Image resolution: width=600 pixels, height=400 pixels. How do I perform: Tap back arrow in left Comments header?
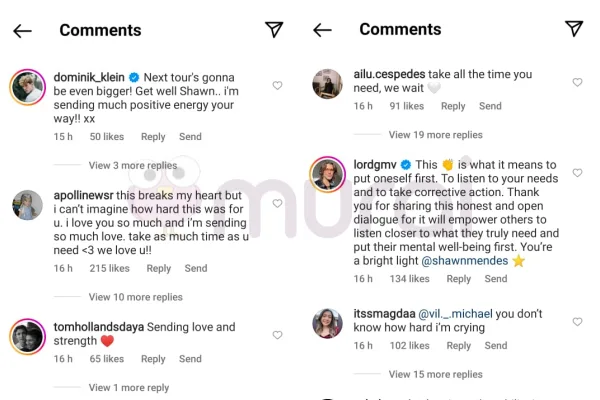[22, 30]
